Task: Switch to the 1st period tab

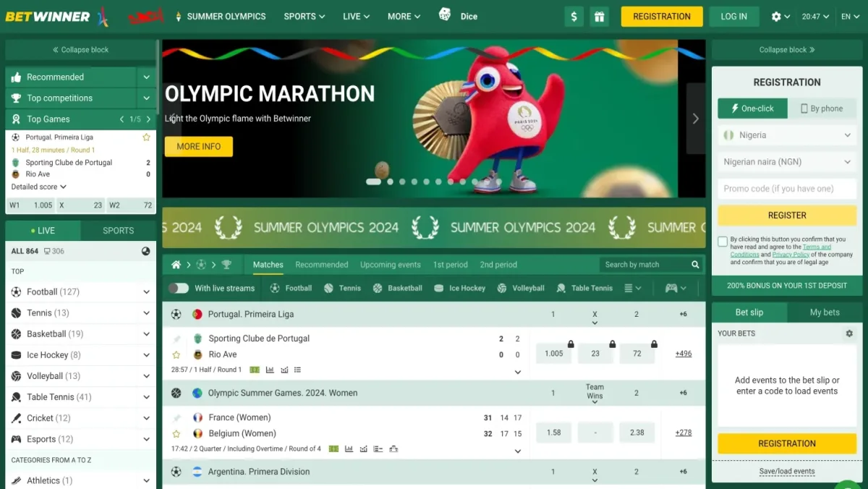Action: [x=451, y=265]
